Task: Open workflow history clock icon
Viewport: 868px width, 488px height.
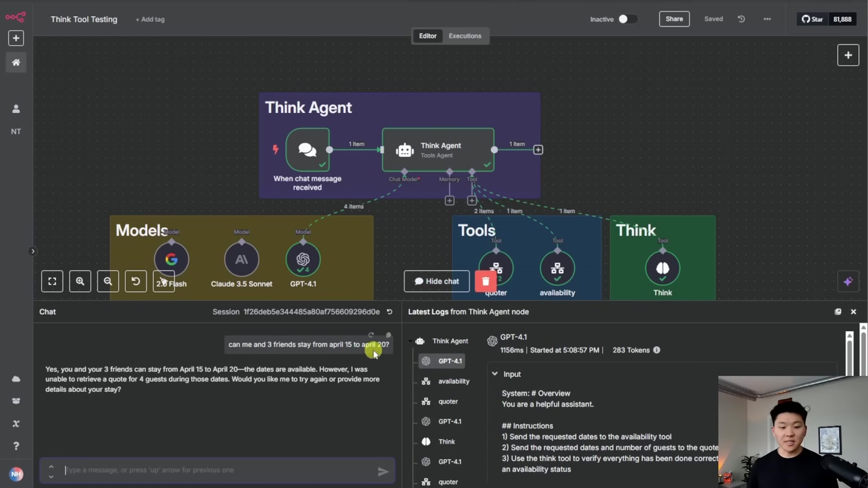Action: [x=741, y=19]
